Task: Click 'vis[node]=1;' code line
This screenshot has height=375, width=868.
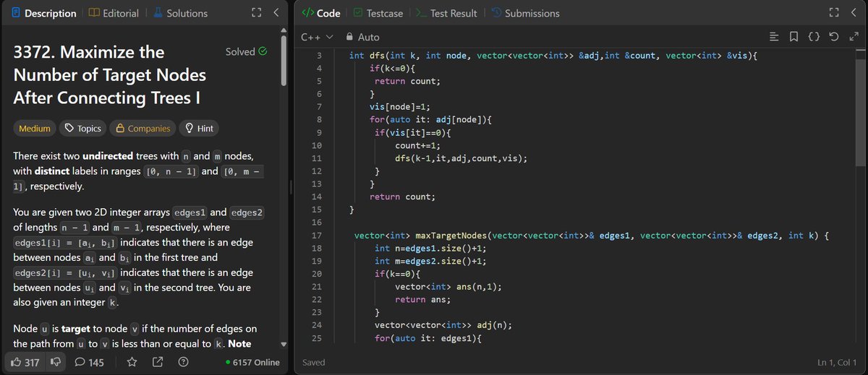Action: tap(400, 107)
